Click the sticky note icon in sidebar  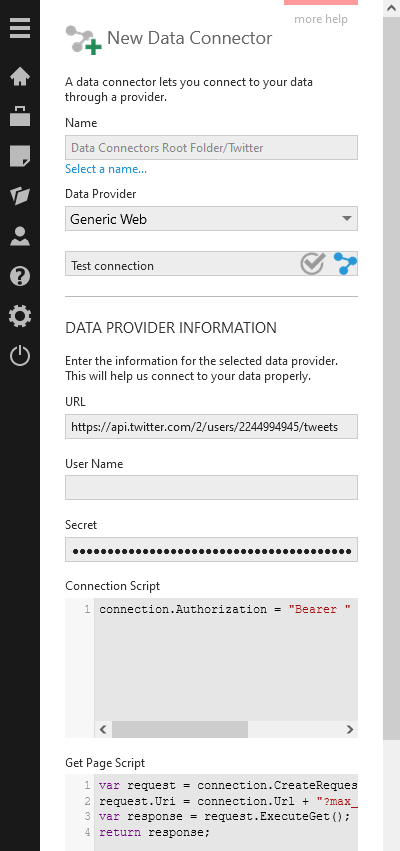coord(20,156)
